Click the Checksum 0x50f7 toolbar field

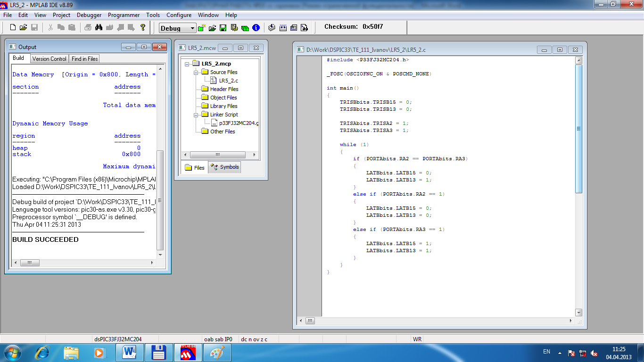coord(354,26)
